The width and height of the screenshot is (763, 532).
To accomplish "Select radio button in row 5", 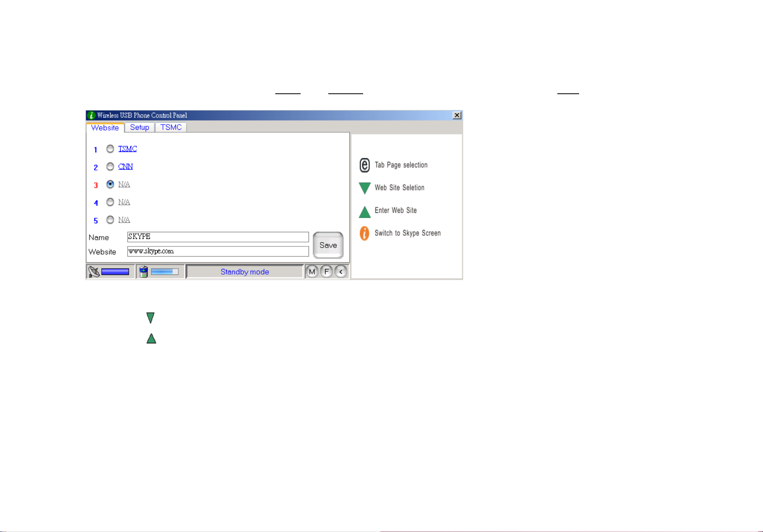I will click(110, 220).
